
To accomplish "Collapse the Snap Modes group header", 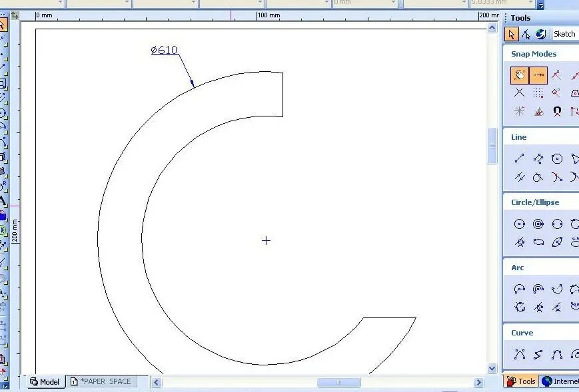I will click(x=534, y=54).
